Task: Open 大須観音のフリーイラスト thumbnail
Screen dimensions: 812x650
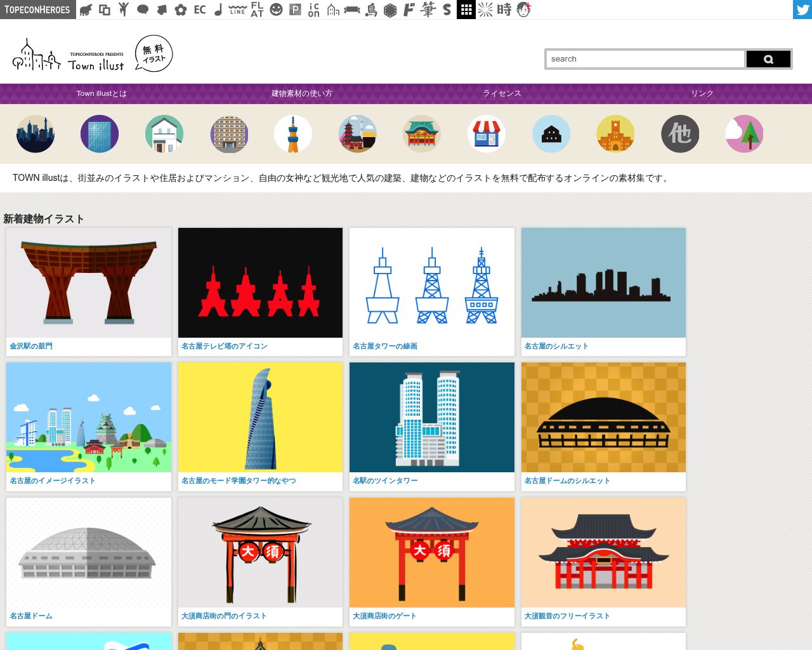Action: [603, 552]
